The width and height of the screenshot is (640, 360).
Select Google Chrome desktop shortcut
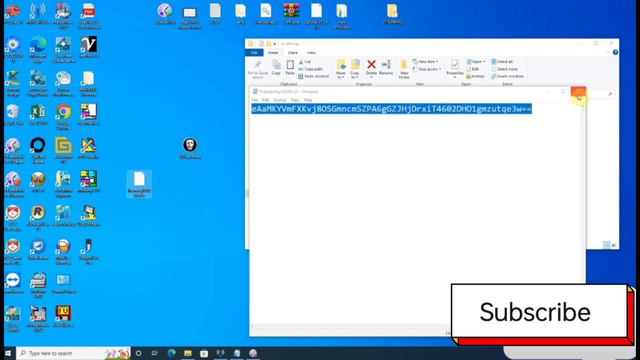click(x=63, y=117)
